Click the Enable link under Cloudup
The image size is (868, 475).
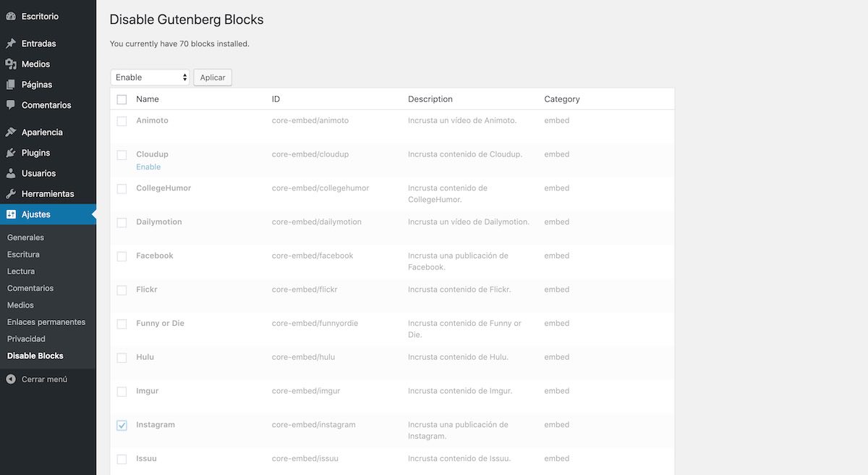tap(148, 167)
